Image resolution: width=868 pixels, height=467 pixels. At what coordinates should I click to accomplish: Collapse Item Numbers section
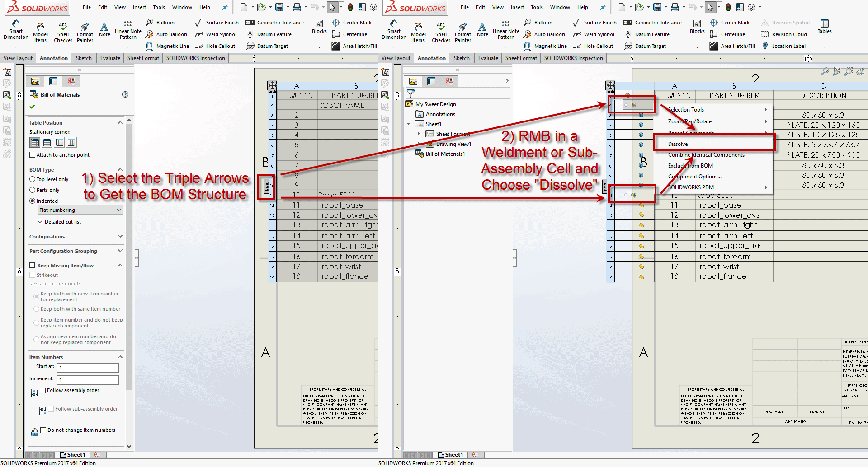[120, 357]
